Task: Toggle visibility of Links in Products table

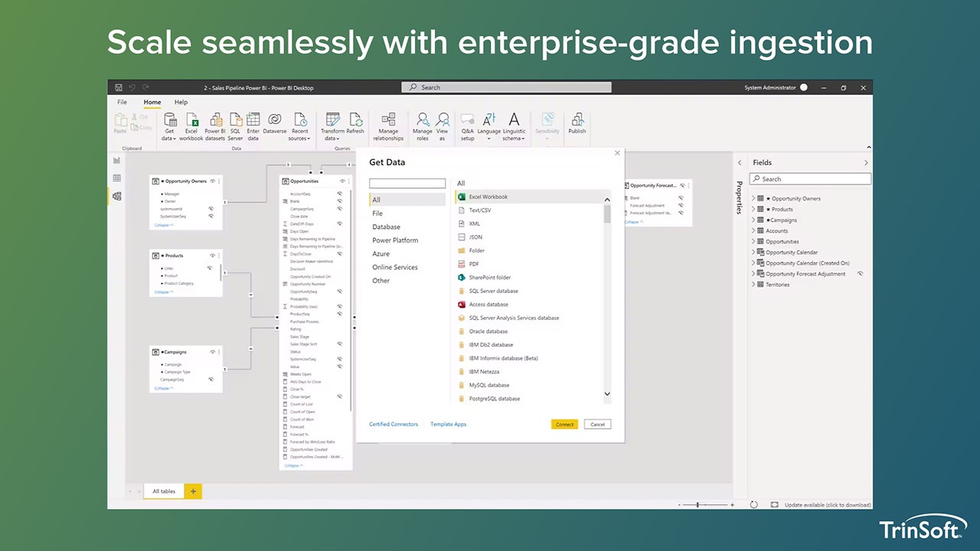Action: point(210,268)
